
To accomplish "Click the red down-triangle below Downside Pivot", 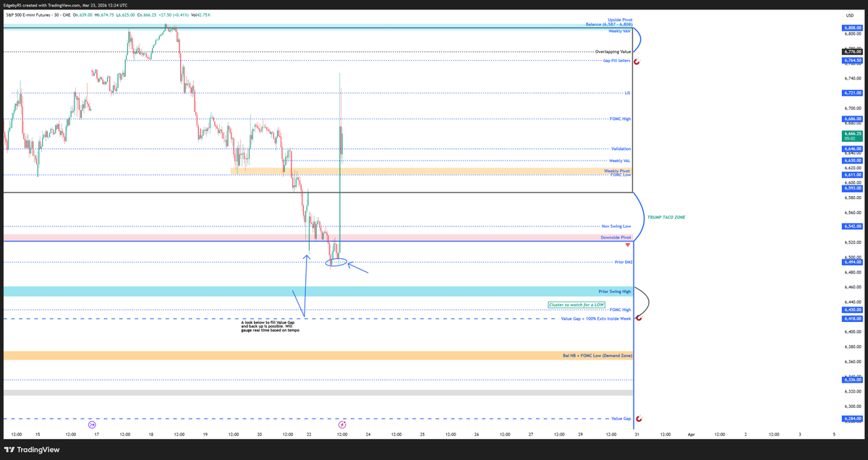I will coord(628,246).
